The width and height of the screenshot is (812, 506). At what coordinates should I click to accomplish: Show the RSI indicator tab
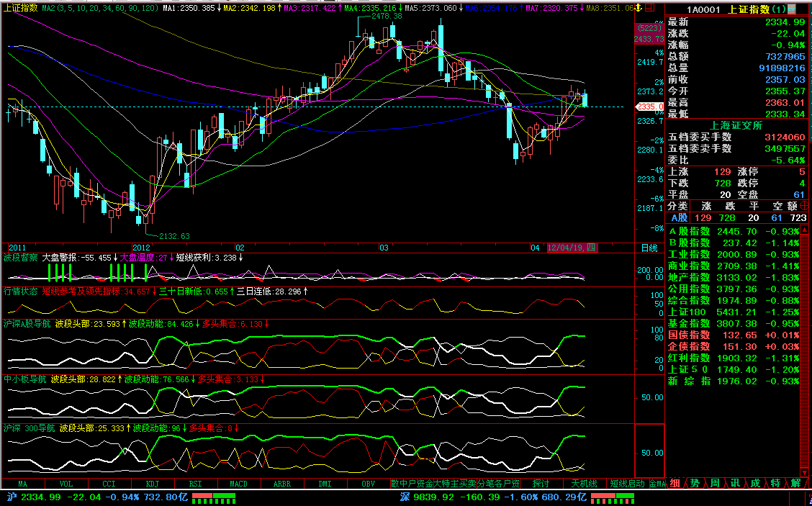(195, 484)
